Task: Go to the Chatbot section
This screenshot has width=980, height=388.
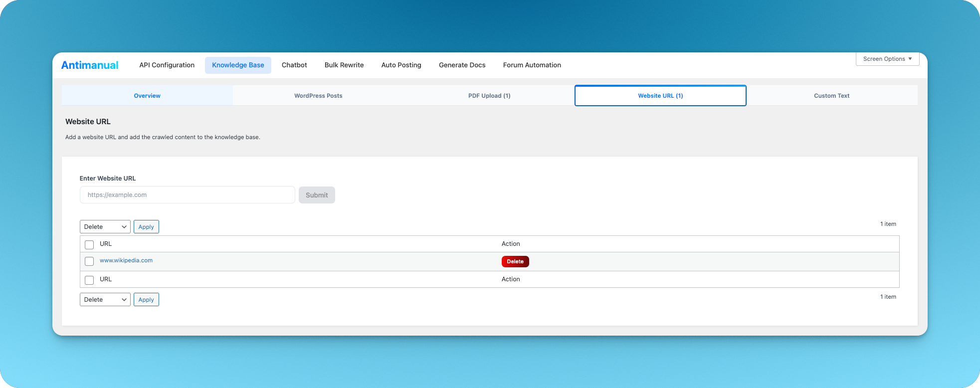Action: click(294, 65)
